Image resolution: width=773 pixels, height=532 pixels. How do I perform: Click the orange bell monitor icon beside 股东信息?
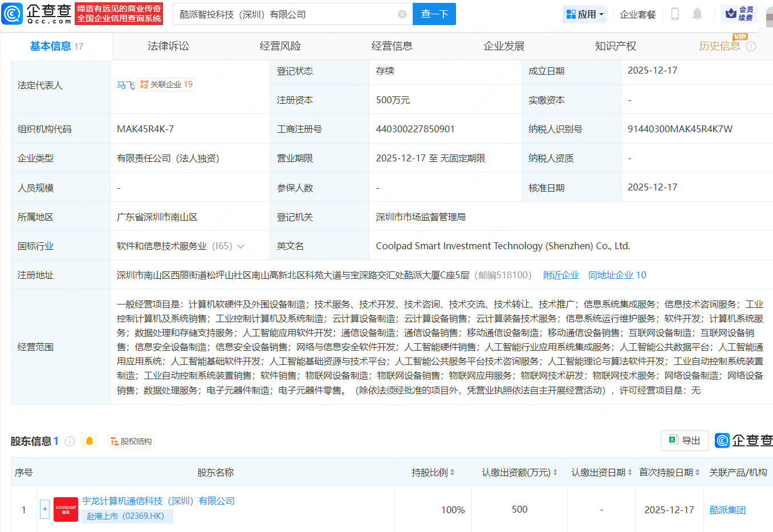click(x=89, y=441)
